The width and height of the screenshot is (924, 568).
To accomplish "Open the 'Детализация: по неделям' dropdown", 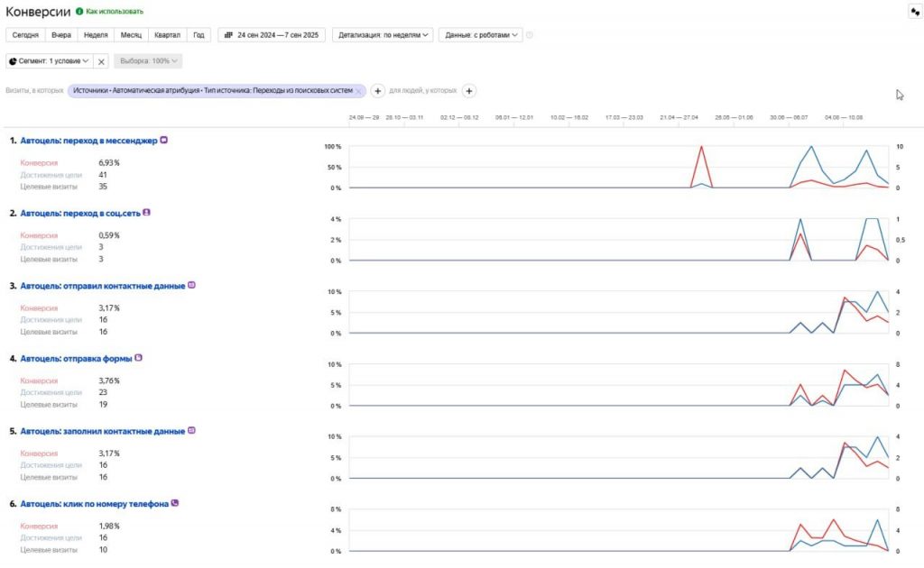I will click(383, 35).
